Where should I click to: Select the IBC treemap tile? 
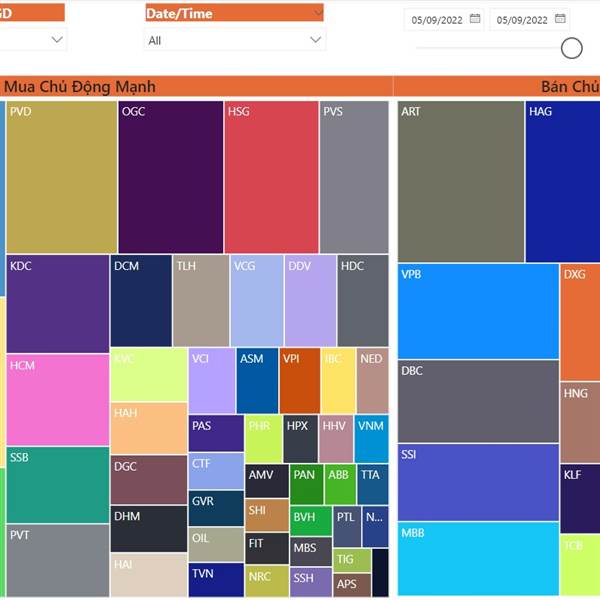[338, 381]
